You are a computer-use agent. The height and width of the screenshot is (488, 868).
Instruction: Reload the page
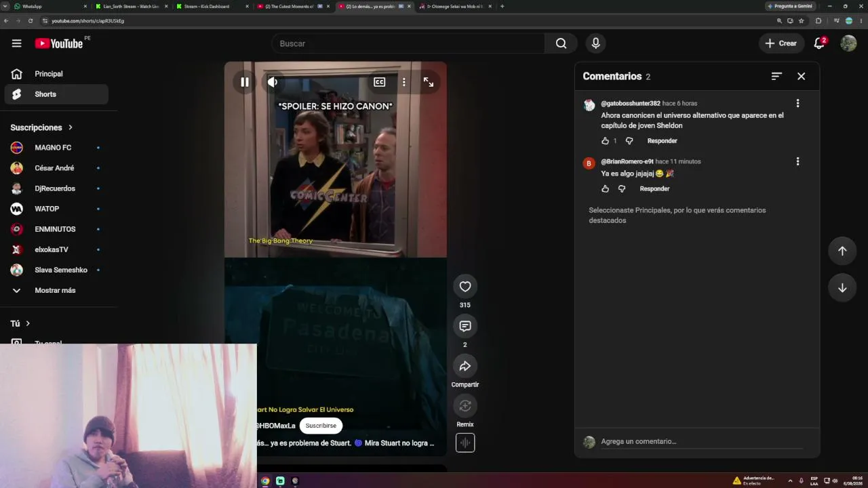click(31, 21)
